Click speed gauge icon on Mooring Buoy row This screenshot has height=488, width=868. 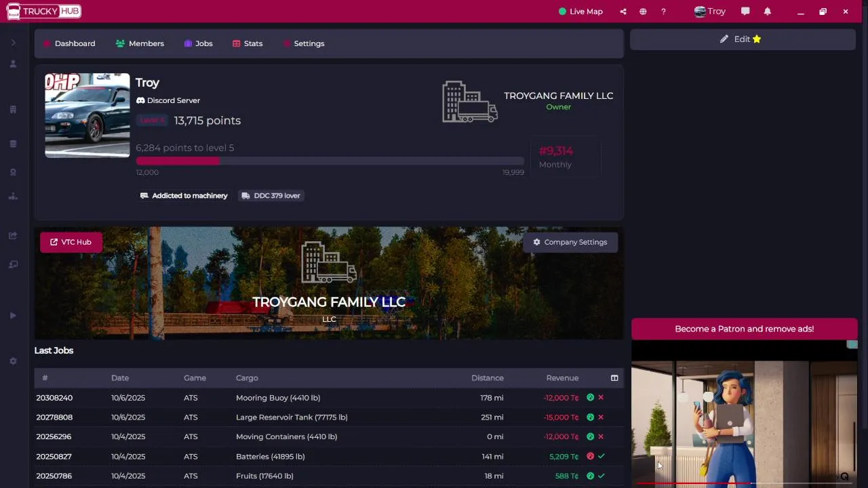[590, 398]
